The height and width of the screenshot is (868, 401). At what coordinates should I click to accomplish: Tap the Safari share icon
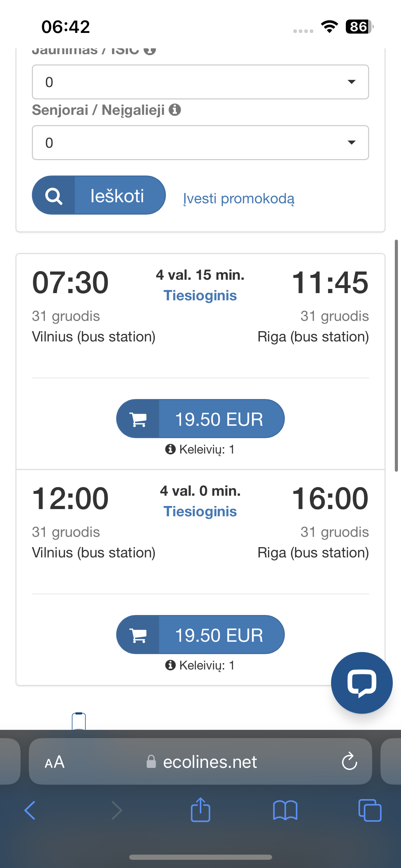point(200,810)
